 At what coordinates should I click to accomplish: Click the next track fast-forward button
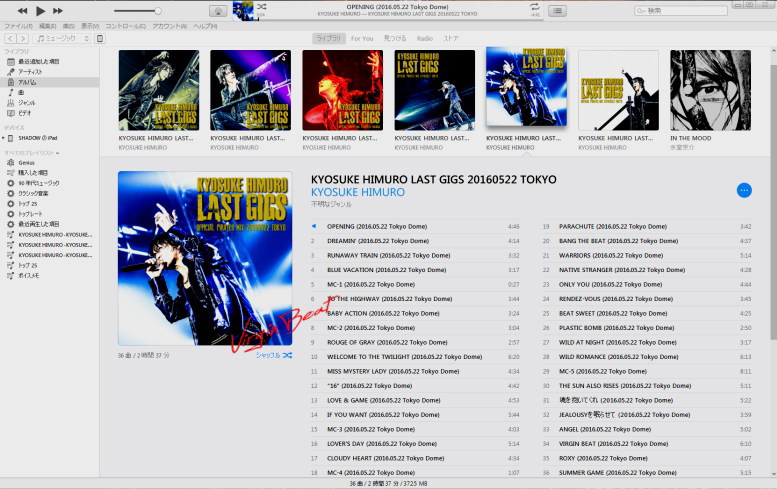pyautogui.click(x=58, y=10)
